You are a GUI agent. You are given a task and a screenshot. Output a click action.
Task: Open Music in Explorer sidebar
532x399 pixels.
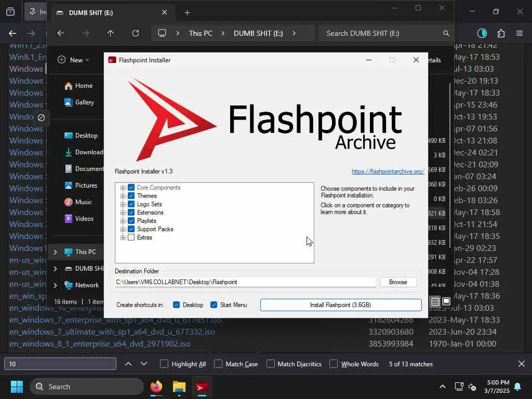pyautogui.click(x=78, y=202)
